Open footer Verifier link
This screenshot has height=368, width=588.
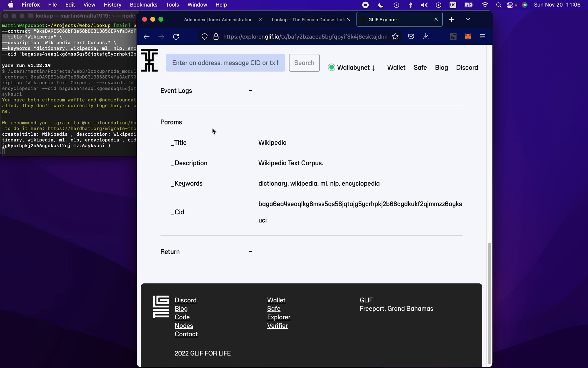(277, 326)
